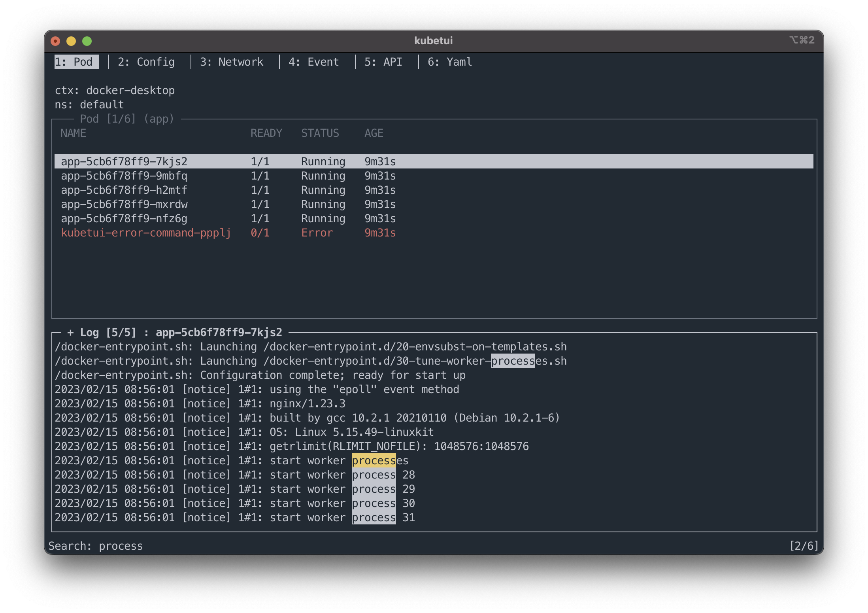Select the kubetui-error-command-ppplj error pod
This screenshot has height=613, width=868.
tap(146, 233)
